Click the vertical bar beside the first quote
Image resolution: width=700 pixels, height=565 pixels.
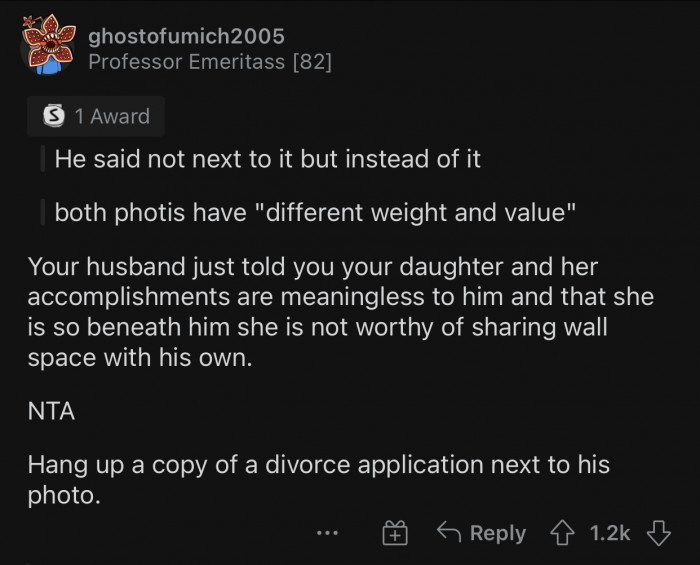42,159
